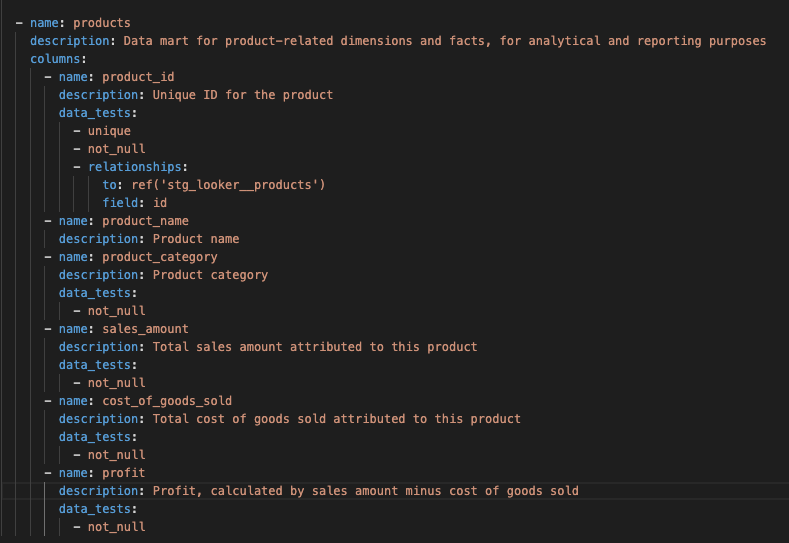Click the 'field: id' line
789x543 pixels.
135,203
